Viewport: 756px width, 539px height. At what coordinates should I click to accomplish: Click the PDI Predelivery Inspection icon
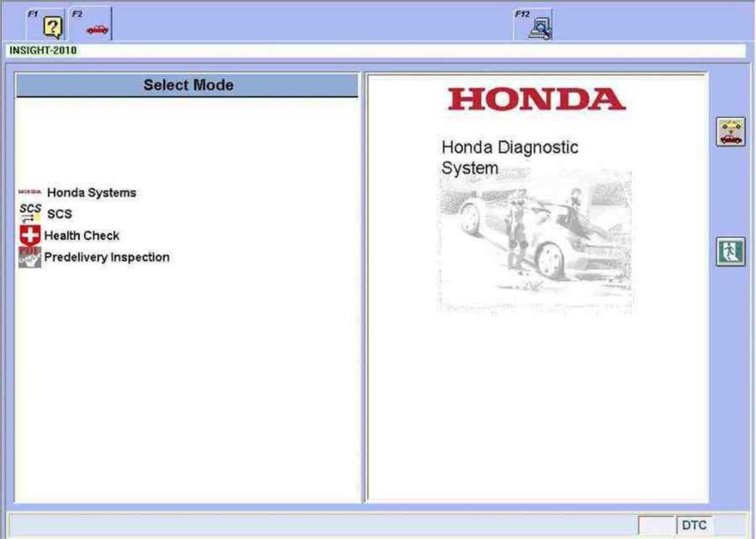tap(30, 257)
